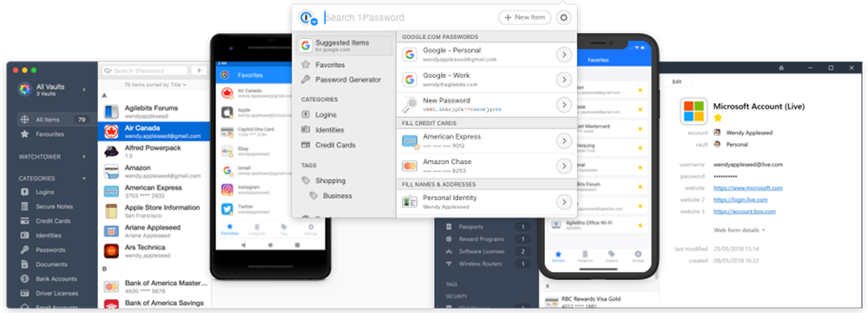Select Identities in Mac sidebar
This screenshot has width=868, height=313.
click(x=42, y=235)
